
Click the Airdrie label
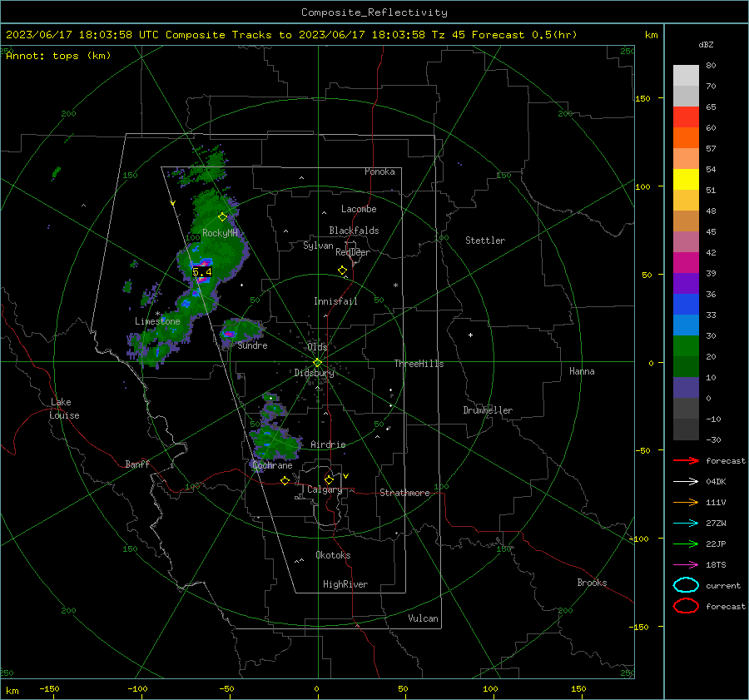[x=328, y=444]
